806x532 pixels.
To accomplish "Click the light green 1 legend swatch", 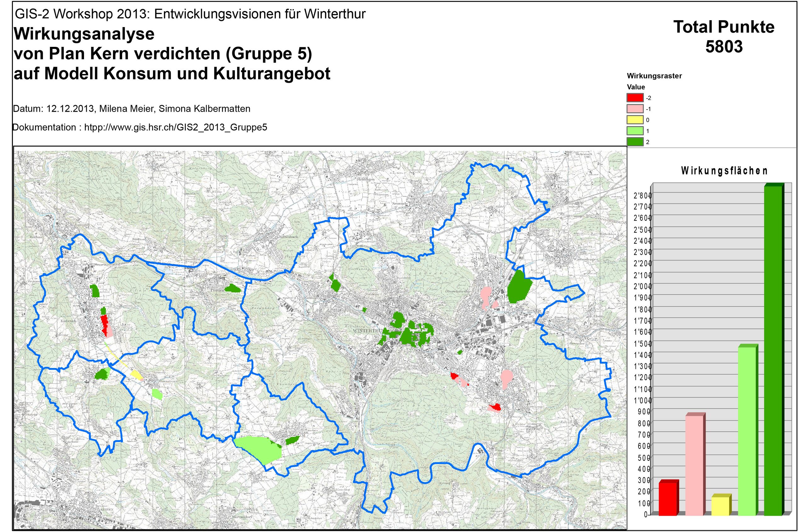I will coord(635,131).
